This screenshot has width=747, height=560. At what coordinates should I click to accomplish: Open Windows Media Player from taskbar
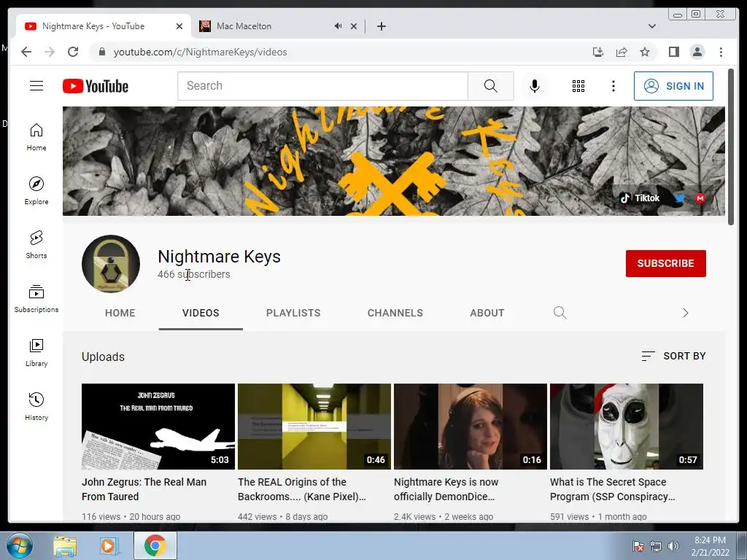click(x=109, y=545)
